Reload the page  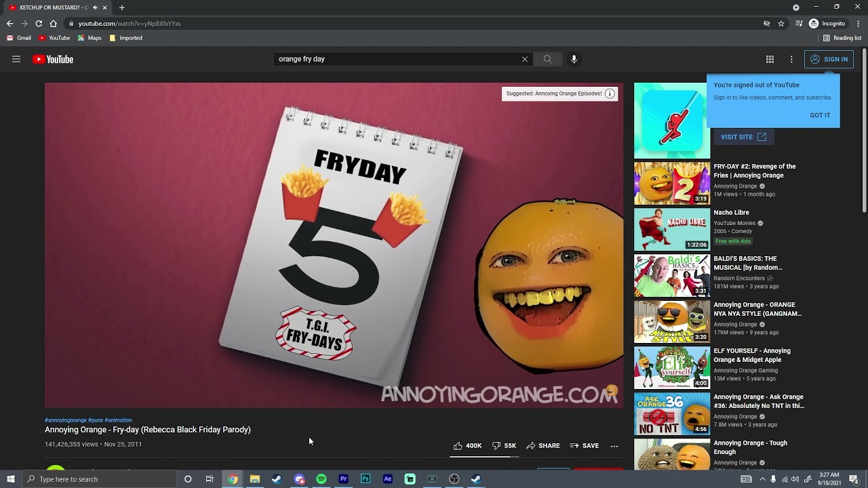pos(39,23)
